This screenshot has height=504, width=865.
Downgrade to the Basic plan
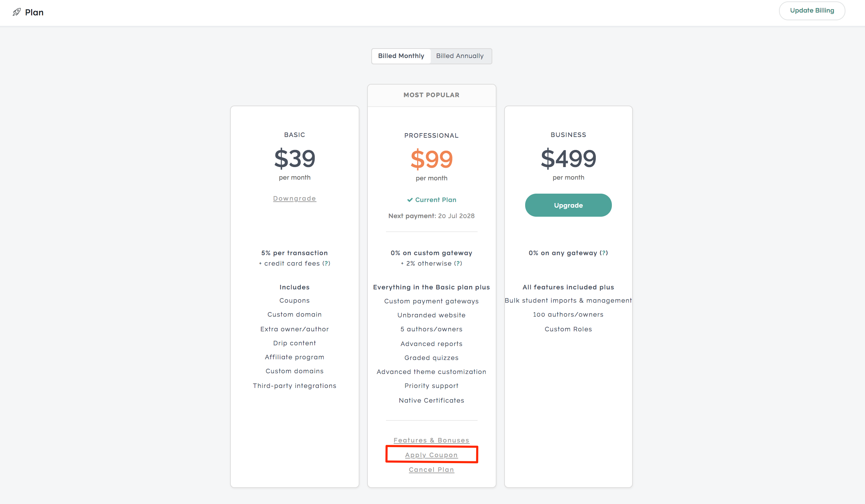294,199
